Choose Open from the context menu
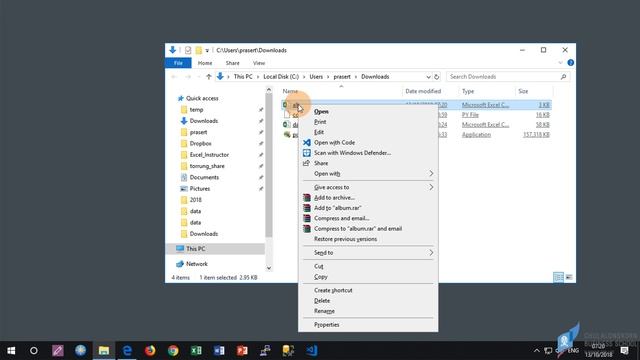This screenshot has width=640, height=360. pos(321,111)
